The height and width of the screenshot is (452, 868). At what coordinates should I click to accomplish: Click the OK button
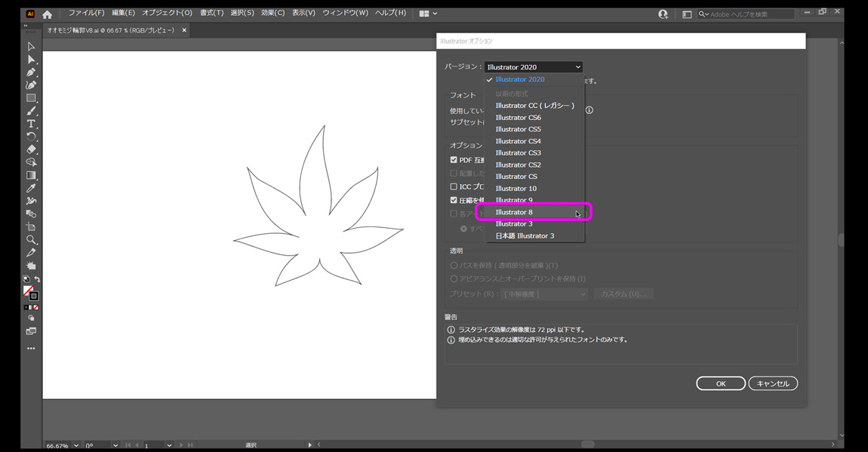click(720, 383)
